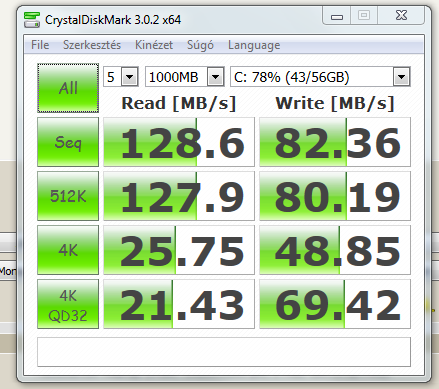Open the File menu
This screenshot has height=389, width=439.
40,45
